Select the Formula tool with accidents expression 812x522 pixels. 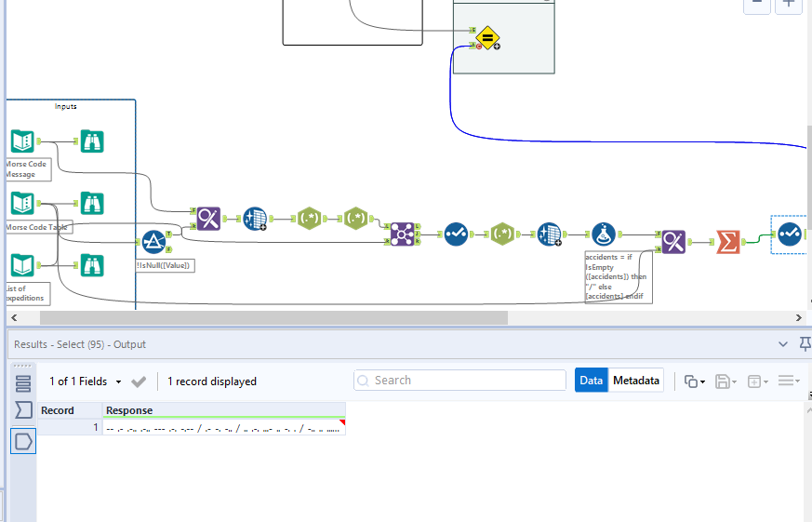604,234
